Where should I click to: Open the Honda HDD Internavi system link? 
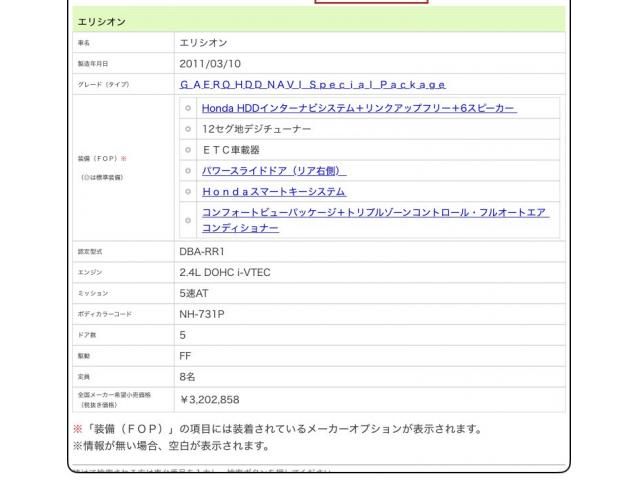359,108
